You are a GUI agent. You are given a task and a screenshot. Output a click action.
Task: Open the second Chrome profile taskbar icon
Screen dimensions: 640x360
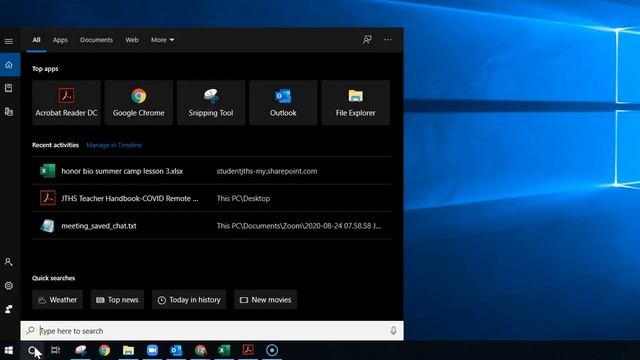(x=200, y=350)
